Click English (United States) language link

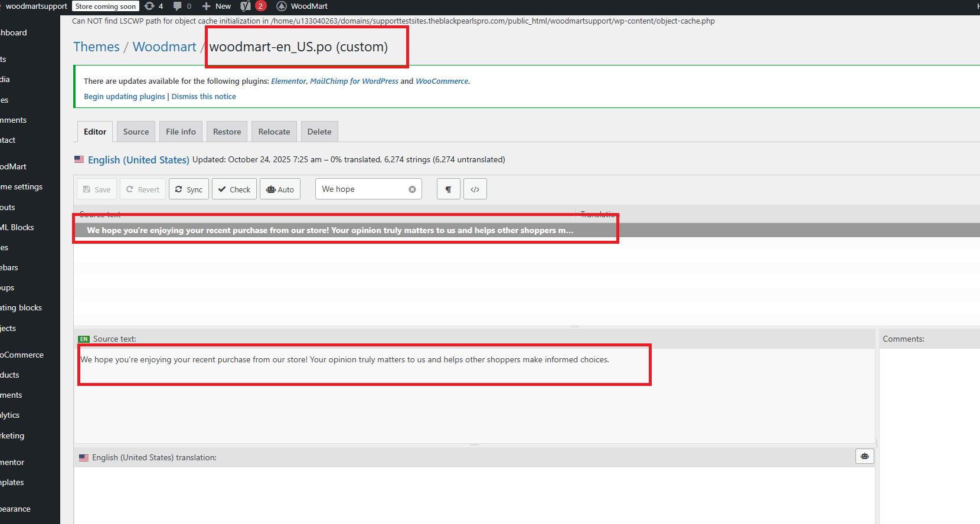click(x=139, y=160)
